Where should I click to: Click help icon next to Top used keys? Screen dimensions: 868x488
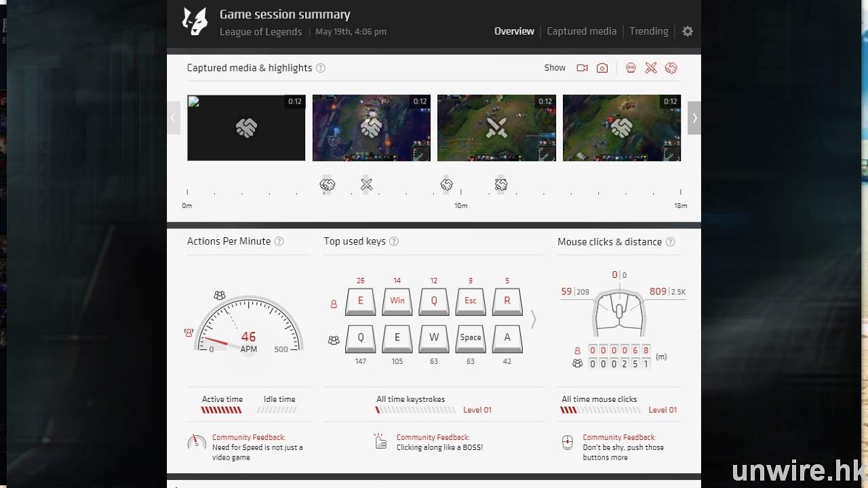coord(394,241)
